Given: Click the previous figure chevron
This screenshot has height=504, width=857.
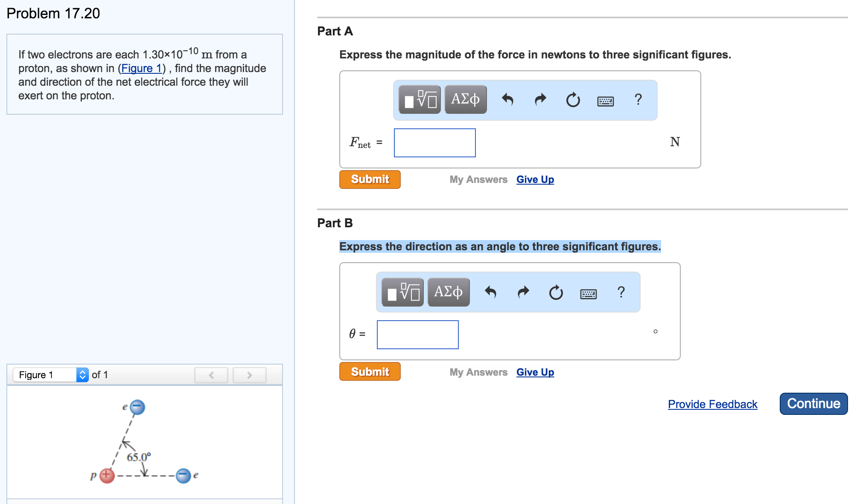Looking at the screenshot, I should coord(211,375).
